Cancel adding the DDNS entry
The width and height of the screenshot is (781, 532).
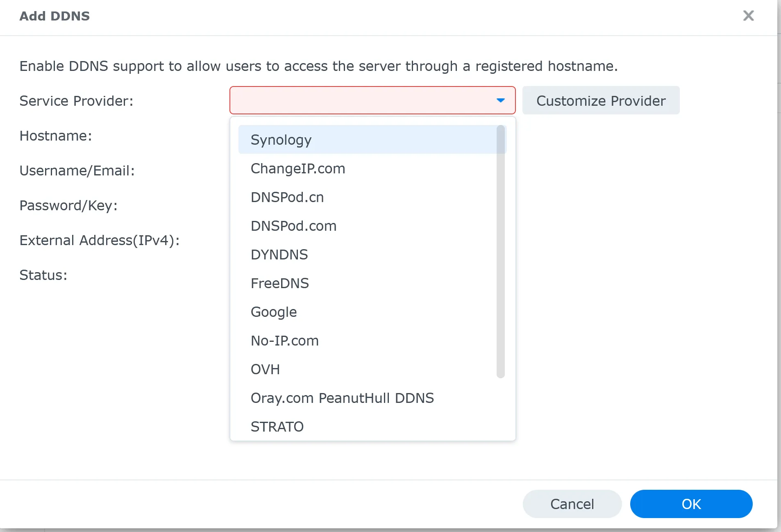point(572,504)
